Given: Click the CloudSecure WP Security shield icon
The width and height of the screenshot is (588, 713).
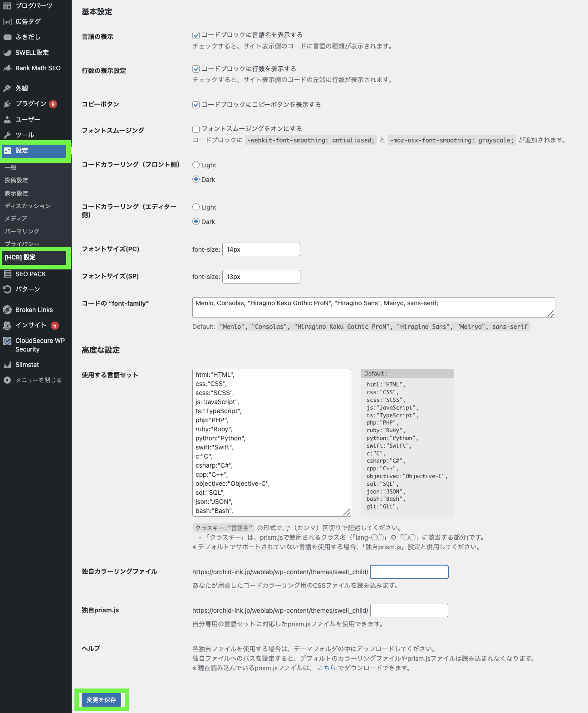Looking at the screenshot, I should coord(7,341).
